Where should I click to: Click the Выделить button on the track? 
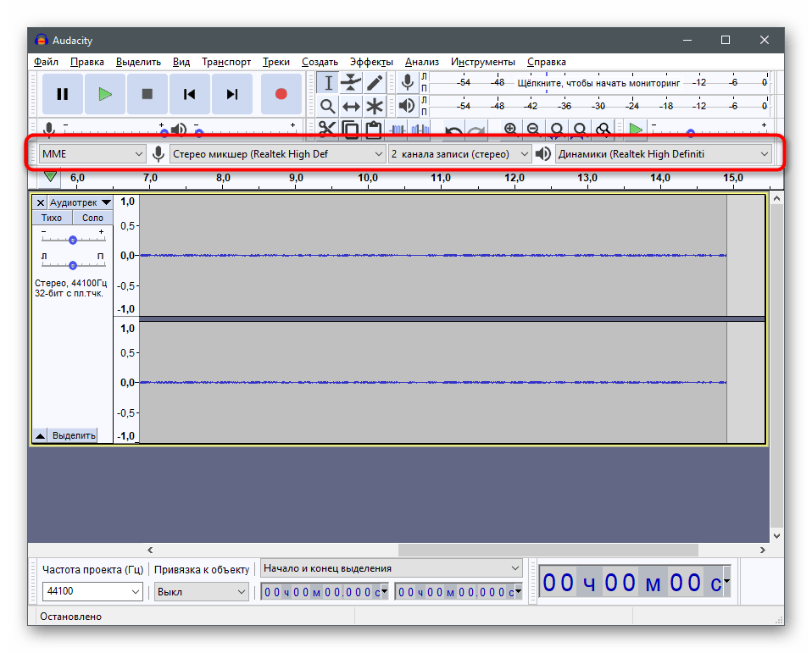(x=74, y=435)
